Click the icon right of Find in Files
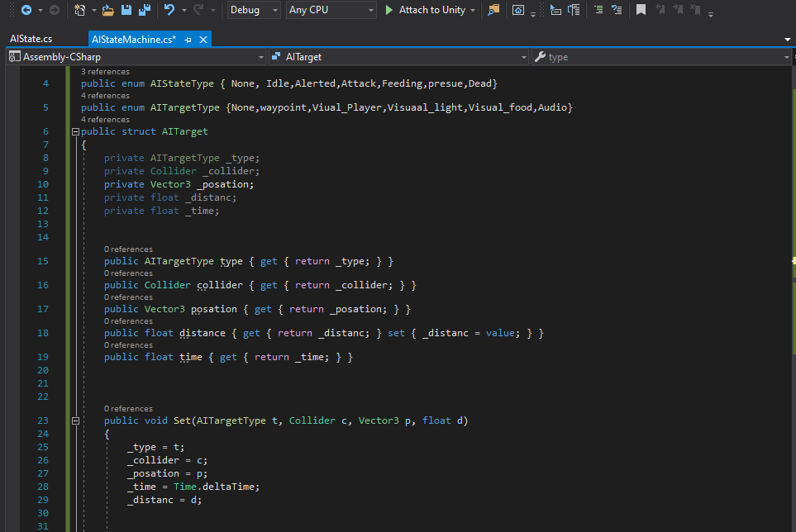The image size is (796, 532). point(517,10)
